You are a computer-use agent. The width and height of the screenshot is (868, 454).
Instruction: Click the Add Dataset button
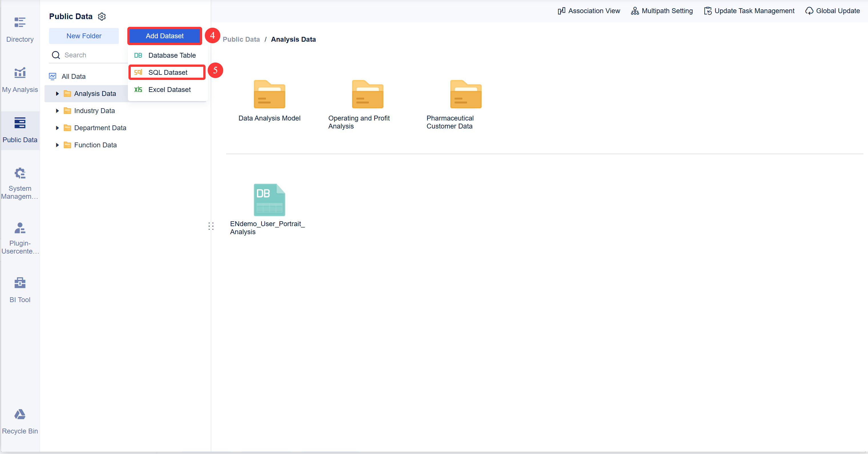point(164,36)
